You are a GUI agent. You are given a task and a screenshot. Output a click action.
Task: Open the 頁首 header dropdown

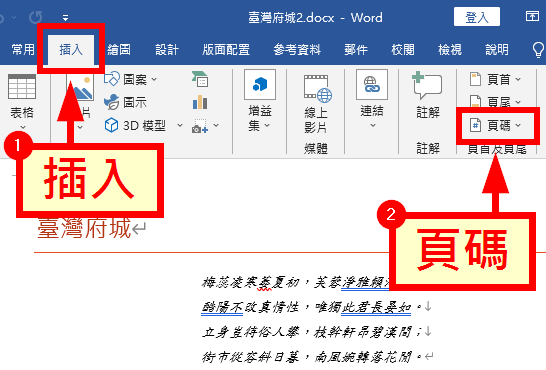[x=495, y=80]
